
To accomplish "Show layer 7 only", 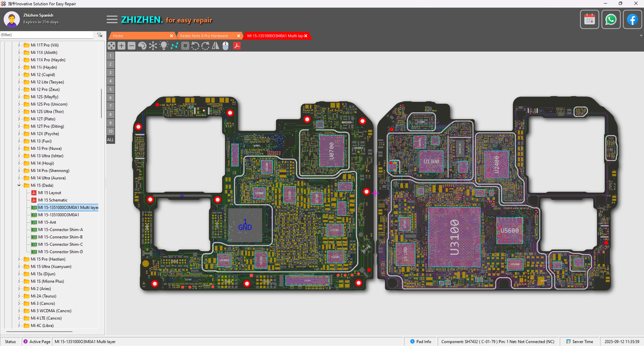I will point(111,106).
